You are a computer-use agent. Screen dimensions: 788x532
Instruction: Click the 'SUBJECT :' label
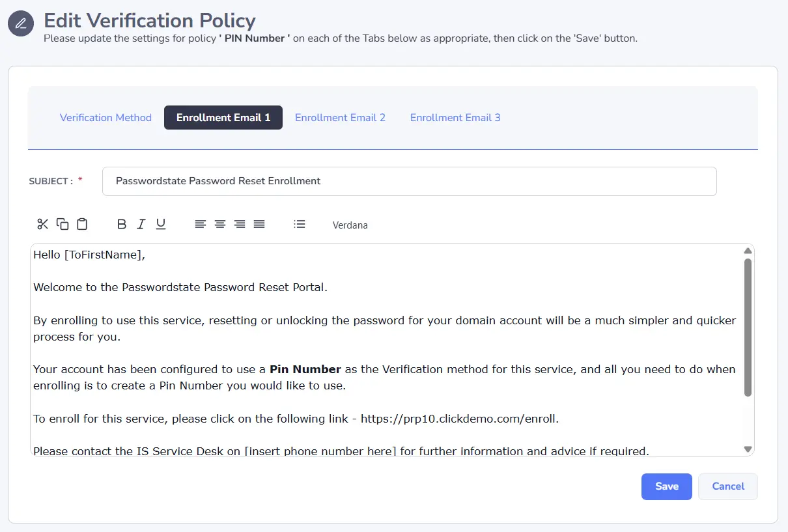coord(51,181)
